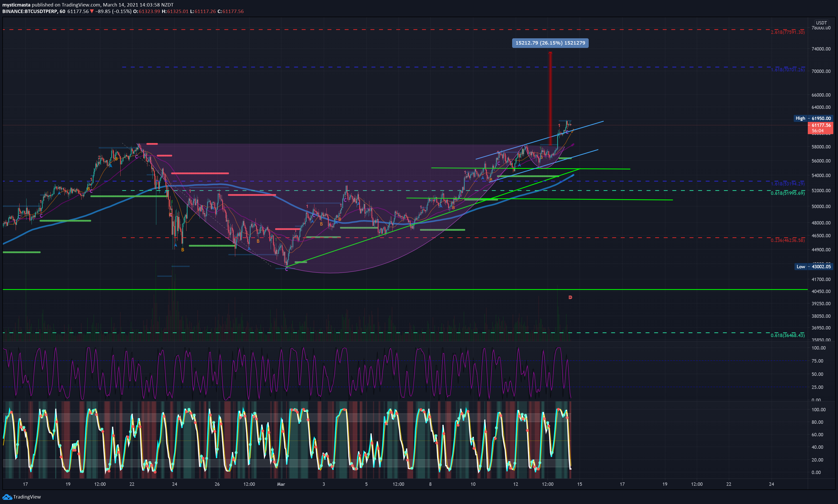Click the 40.00 stochastic scale label

point(817,447)
